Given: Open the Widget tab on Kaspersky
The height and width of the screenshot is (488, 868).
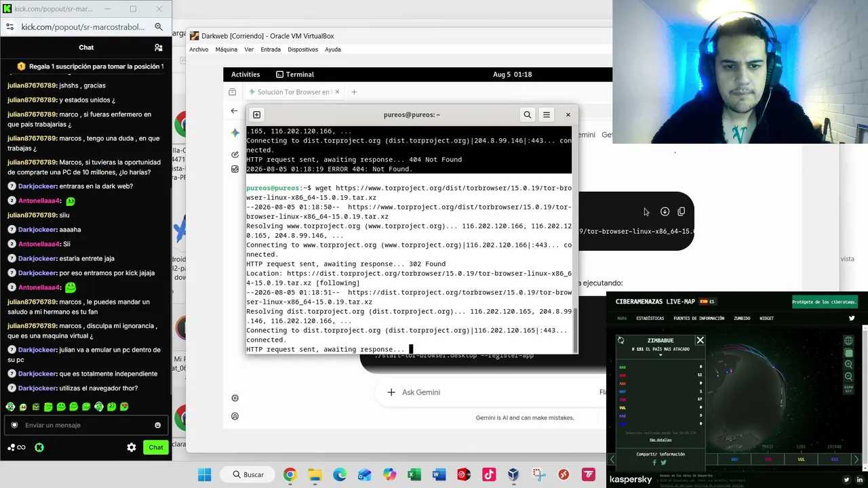Looking at the screenshot, I should pyautogui.click(x=767, y=318).
